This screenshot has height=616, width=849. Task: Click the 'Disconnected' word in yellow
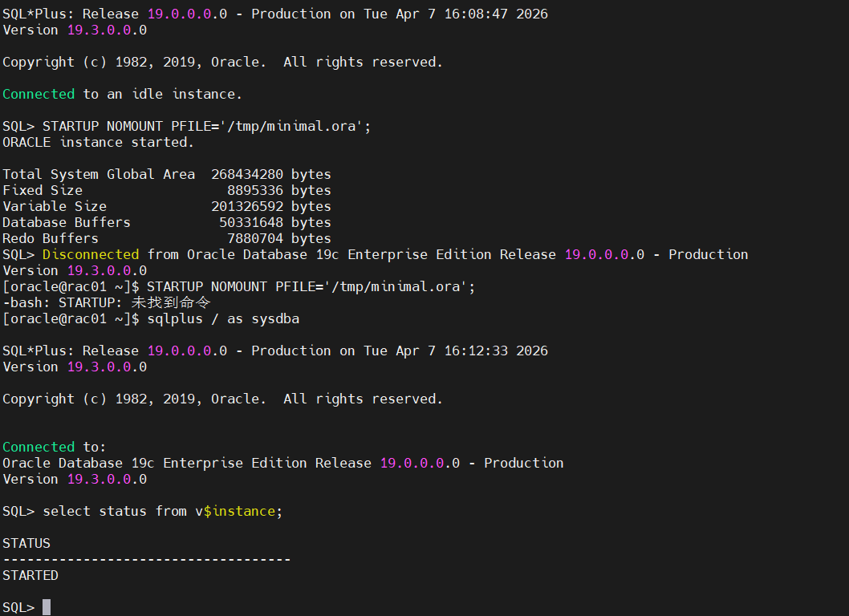click(x=91, y=255)
